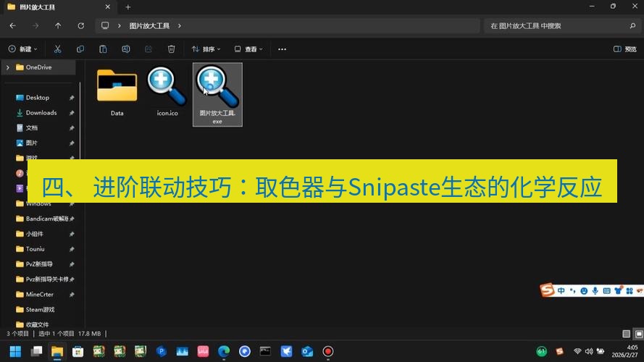The width and height of the screenshot is (644, 362).
Task: Open Touniu folder in navigation pane
Action: click(35, 249)
